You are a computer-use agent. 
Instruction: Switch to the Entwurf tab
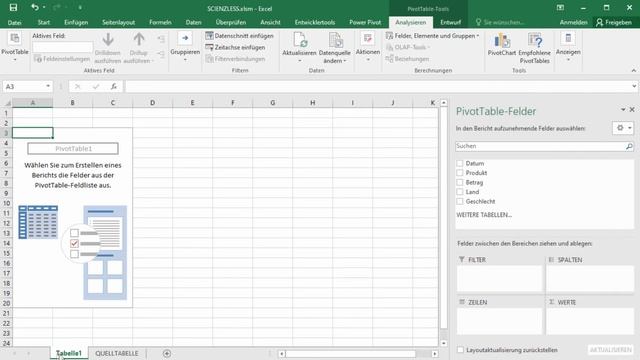451,22
